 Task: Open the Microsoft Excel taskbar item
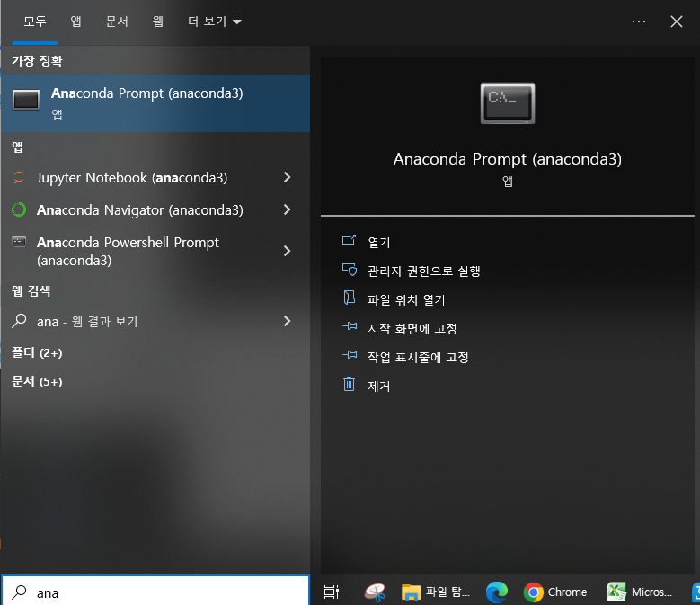pyautogui.click(x=639, y=592)
